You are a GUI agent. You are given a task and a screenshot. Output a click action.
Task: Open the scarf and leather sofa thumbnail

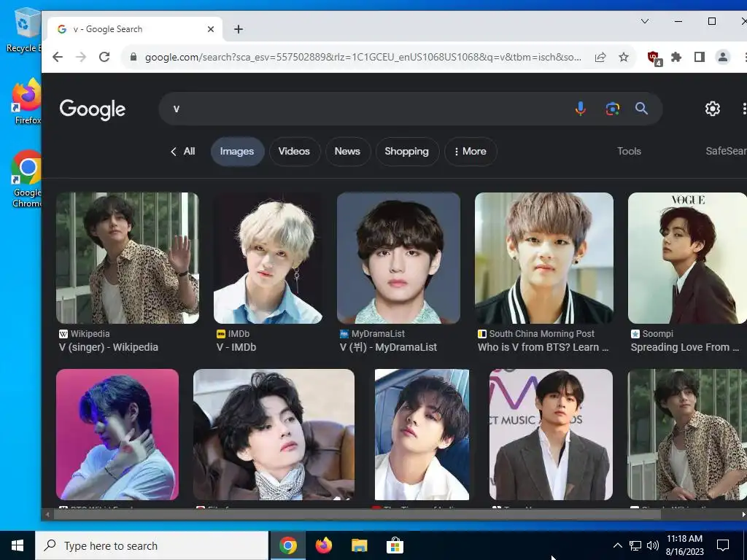click(274, 435)
